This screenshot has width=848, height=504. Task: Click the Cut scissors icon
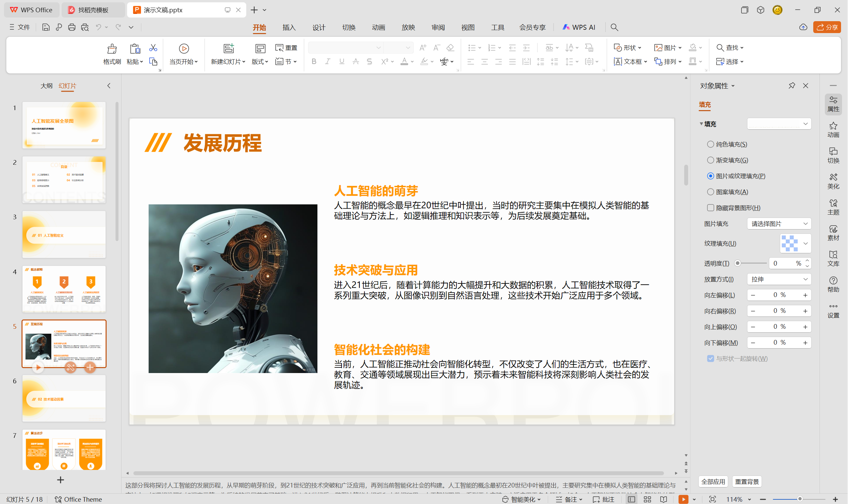tap(153, 48)
